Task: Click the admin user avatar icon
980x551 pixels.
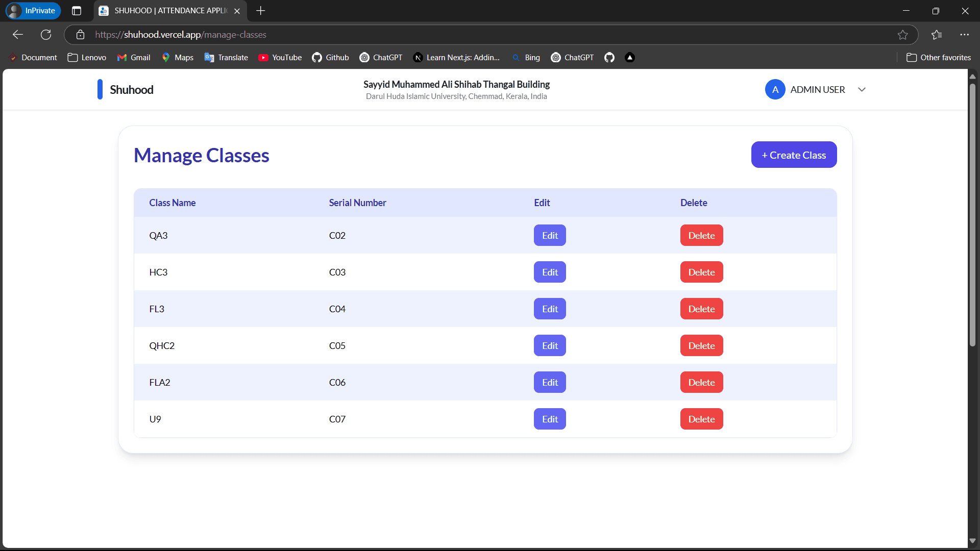Action: [x=775, y=89]
